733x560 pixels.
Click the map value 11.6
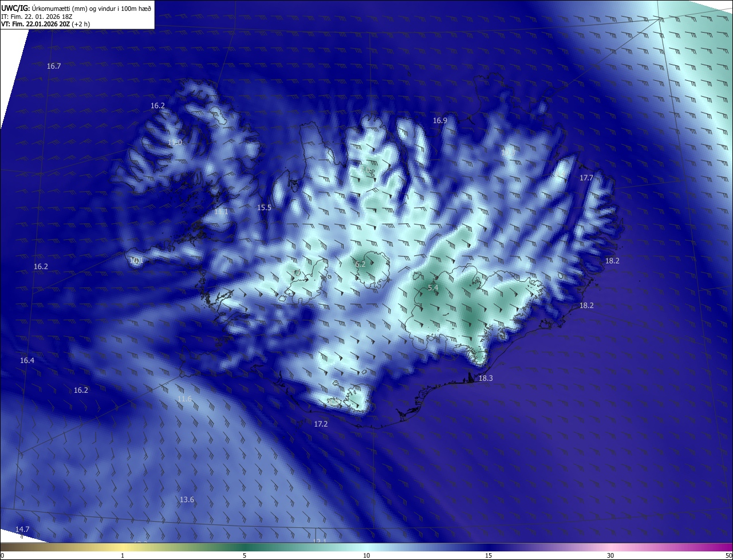pyautogui.click(x=184, y=399)
